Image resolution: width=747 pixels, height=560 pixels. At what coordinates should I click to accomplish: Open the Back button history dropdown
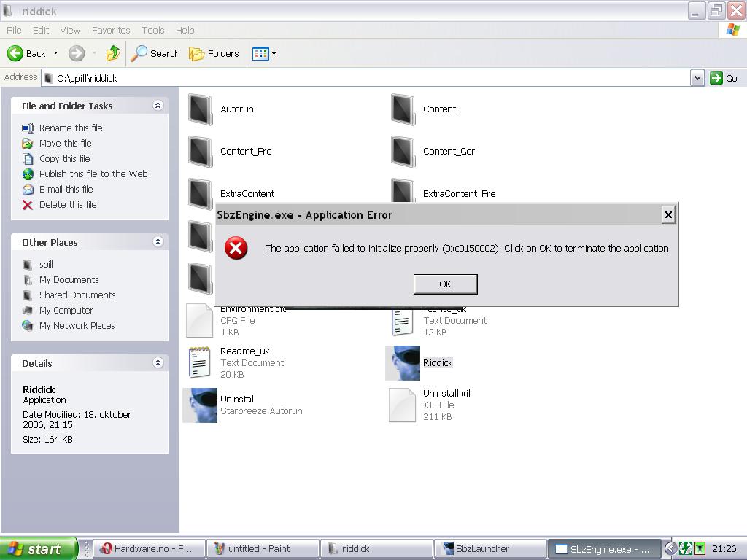click(55, 53)
